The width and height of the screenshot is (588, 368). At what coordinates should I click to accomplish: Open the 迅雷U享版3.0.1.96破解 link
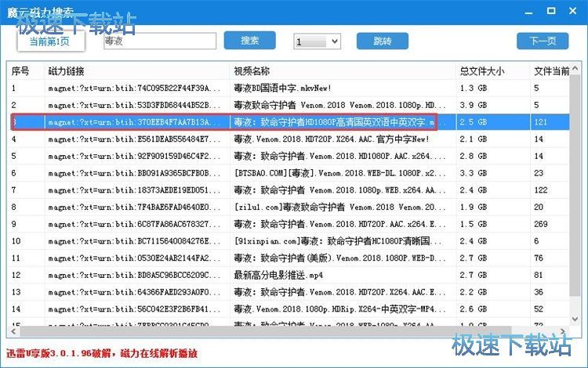pyautogui.click(x=102, y=353)
